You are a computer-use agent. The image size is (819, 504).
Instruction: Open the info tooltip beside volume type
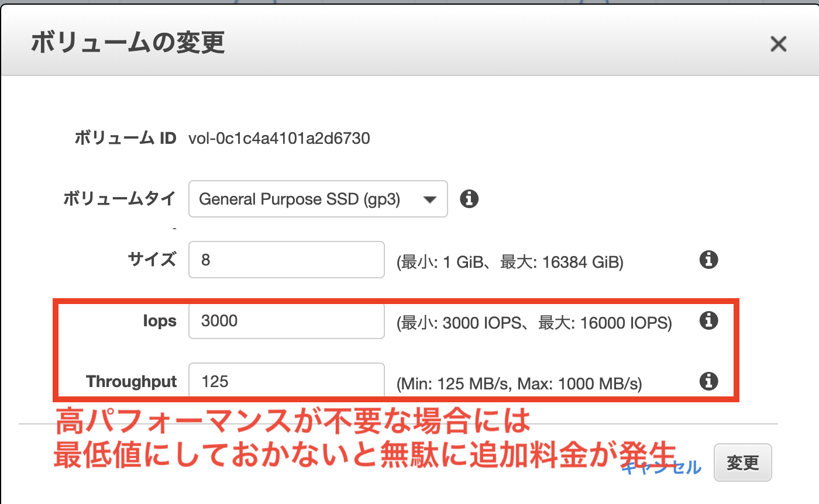tap(468, 199)
